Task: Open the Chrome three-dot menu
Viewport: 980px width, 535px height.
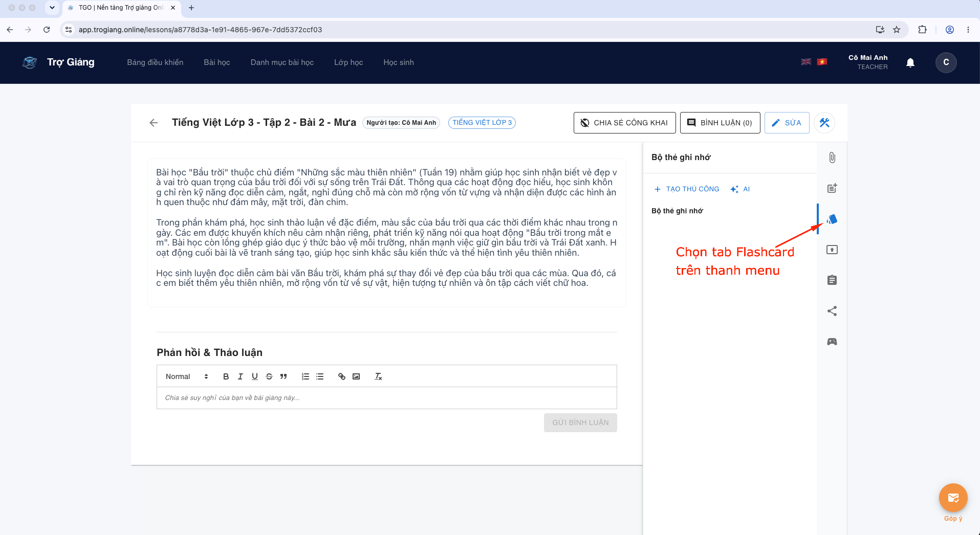Action: pyautogui.click(x=968, y=30)
